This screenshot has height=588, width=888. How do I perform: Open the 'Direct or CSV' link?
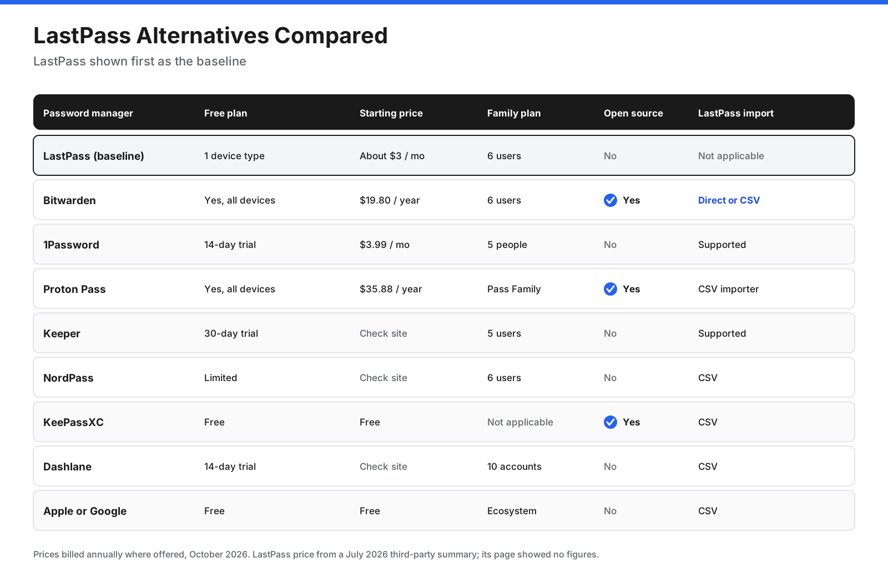tap(729, 200)
